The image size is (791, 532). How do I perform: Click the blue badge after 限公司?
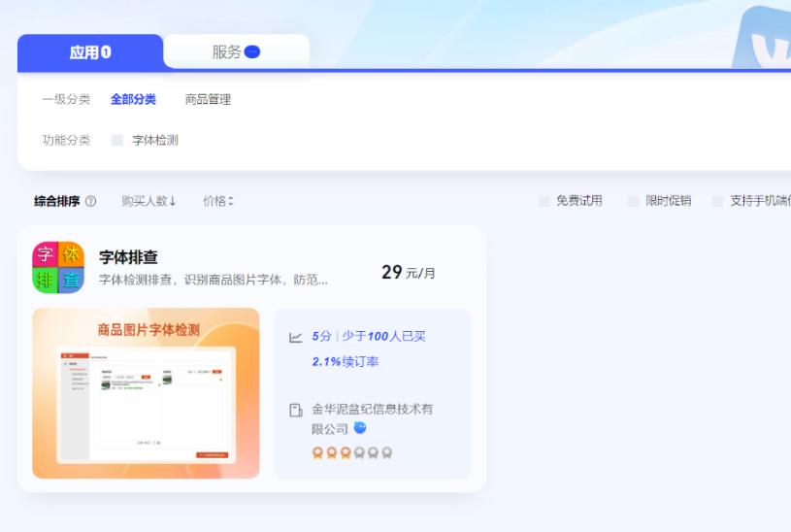click(x=360, y=428)
